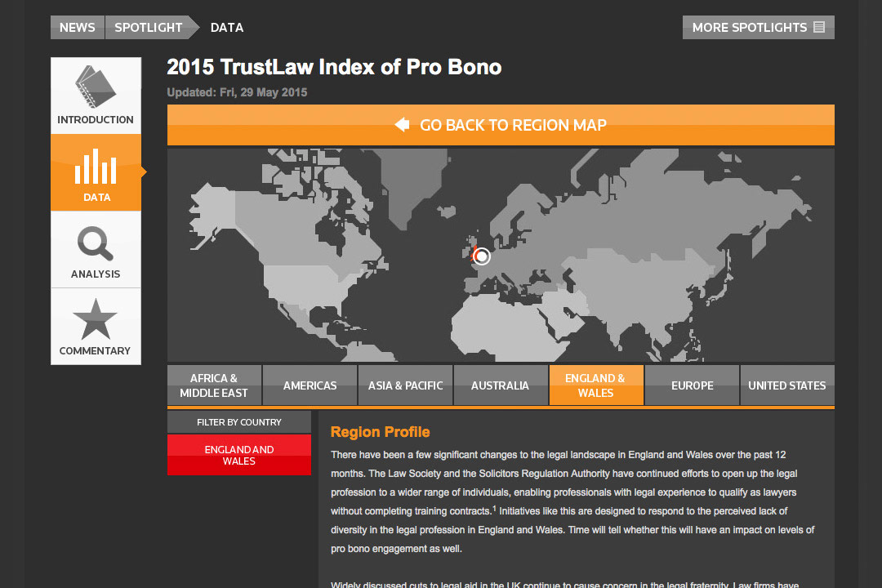Select the Europe tab
The image size is (882, 588).
692,385
